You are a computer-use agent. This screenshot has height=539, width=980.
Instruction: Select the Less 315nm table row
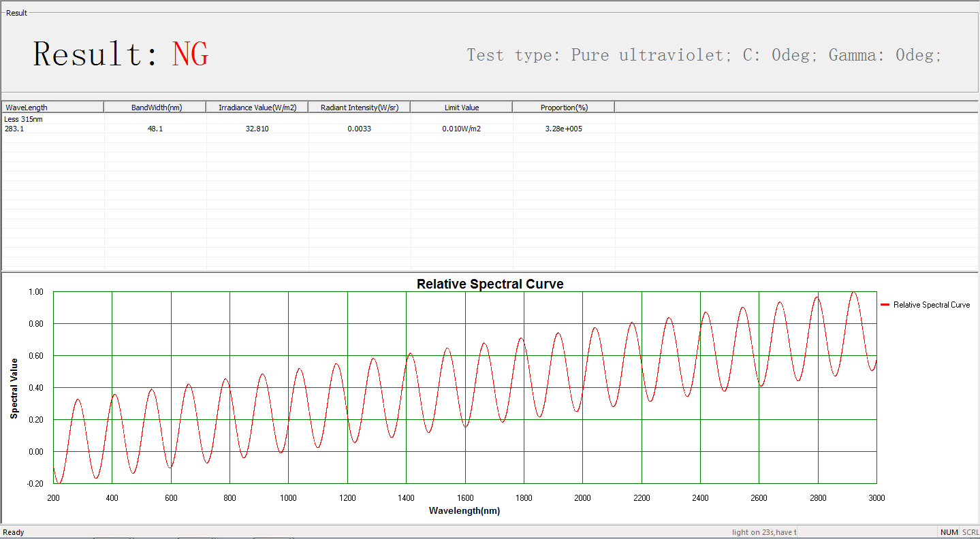[24, 119]
